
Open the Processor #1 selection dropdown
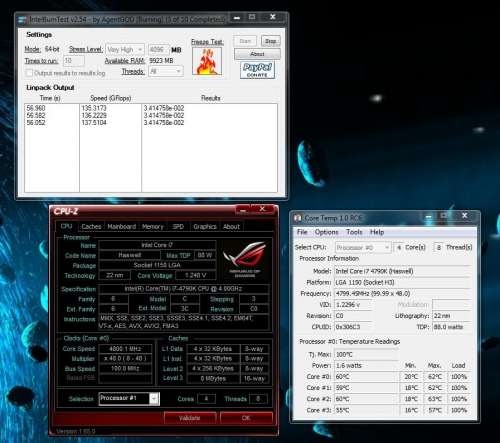[129, 399]
